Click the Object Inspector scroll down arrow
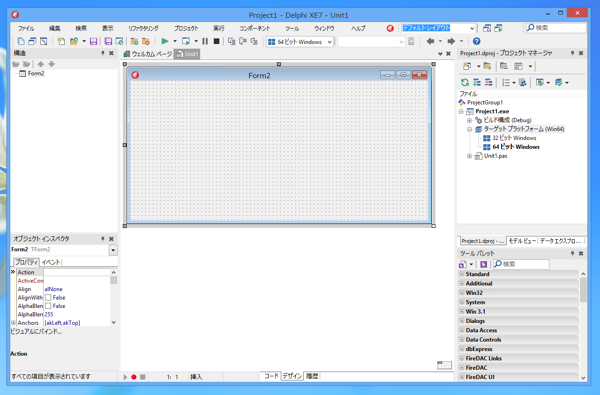Viewport: 600px width, 395px height. (x=114, y=323)
